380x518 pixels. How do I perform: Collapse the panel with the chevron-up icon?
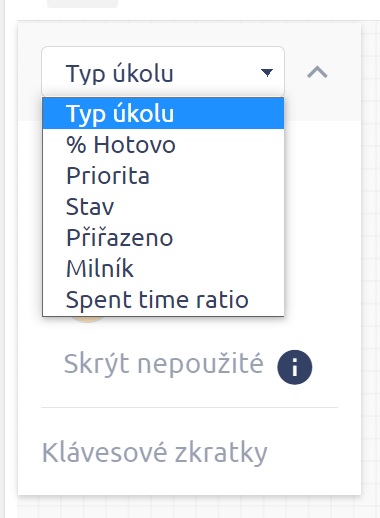[x=317, y=72]
